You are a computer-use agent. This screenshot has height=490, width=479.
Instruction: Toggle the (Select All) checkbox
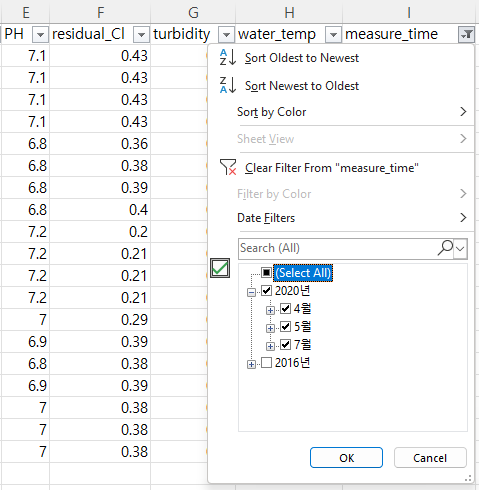click(266, 273)
